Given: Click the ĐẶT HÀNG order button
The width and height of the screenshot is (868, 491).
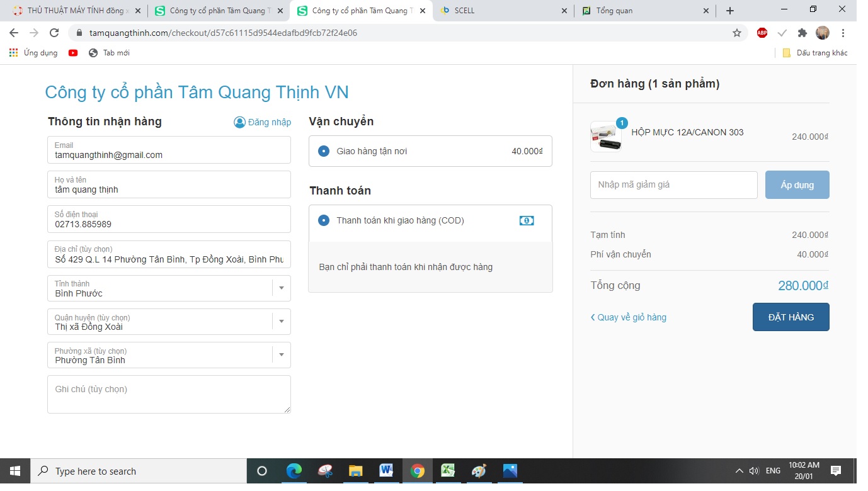Looking at the screenshot, I should [x=791, y=317].
